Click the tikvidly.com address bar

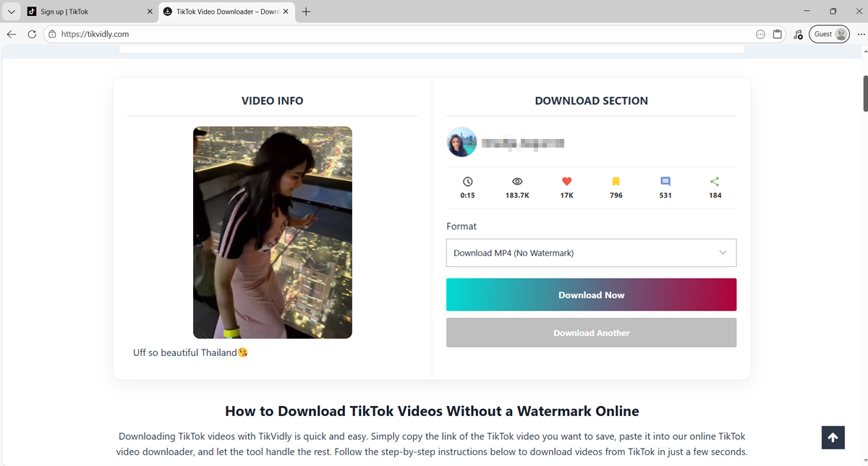(362, 34)
